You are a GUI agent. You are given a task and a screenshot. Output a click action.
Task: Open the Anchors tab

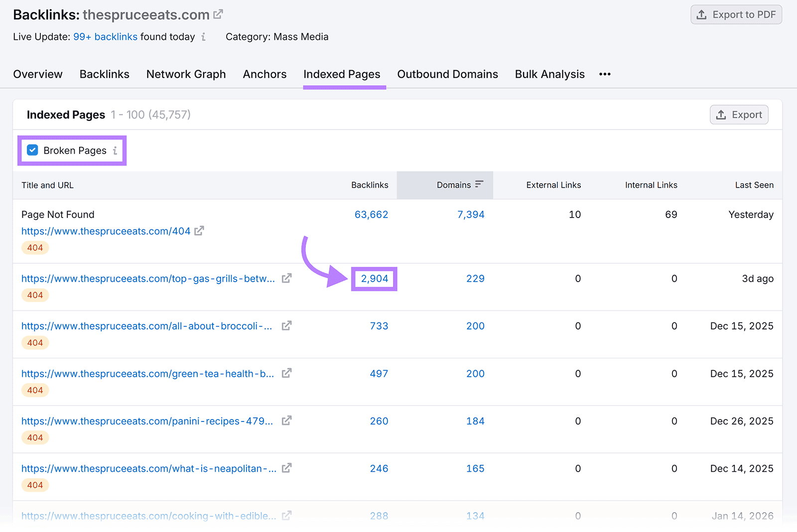click(x=265, y=74)
